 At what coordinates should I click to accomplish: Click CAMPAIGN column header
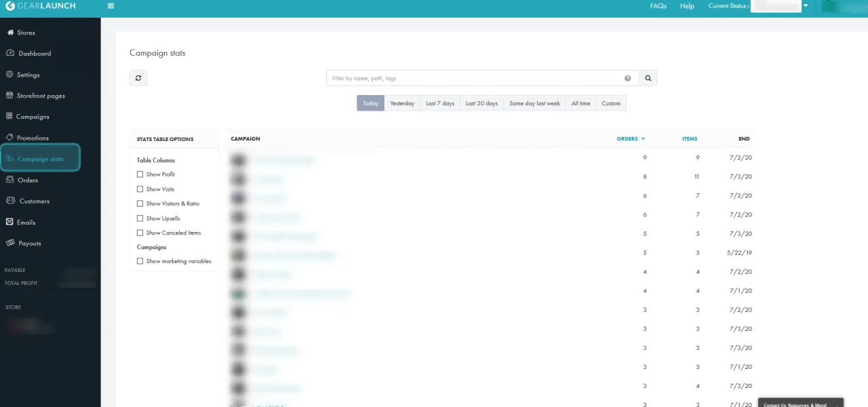pyautogui.click(x=245, y=139)
